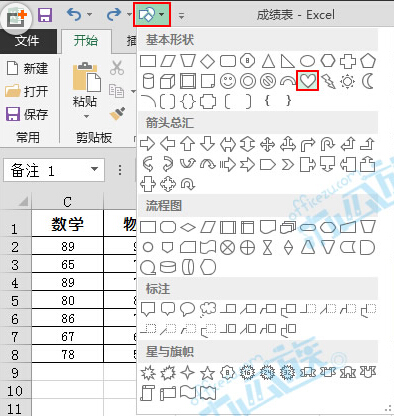Open the Shapes dropdown in quick access toolbar
394x416 pixels.
point(152,15)
